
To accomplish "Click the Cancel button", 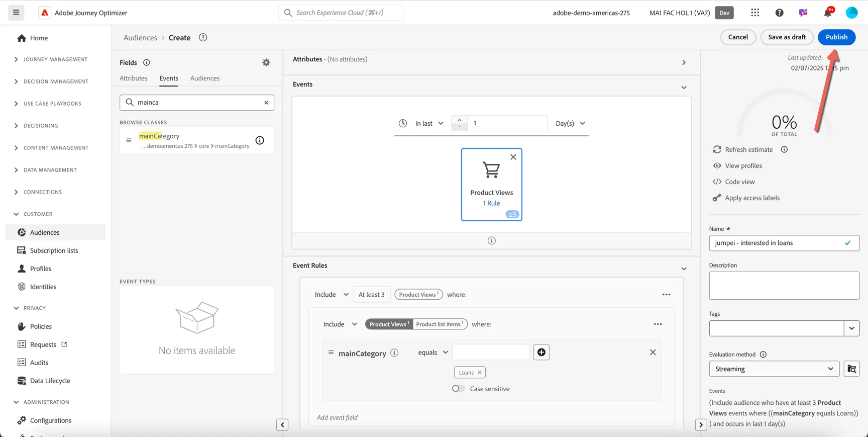I will (x=738, y=37).
